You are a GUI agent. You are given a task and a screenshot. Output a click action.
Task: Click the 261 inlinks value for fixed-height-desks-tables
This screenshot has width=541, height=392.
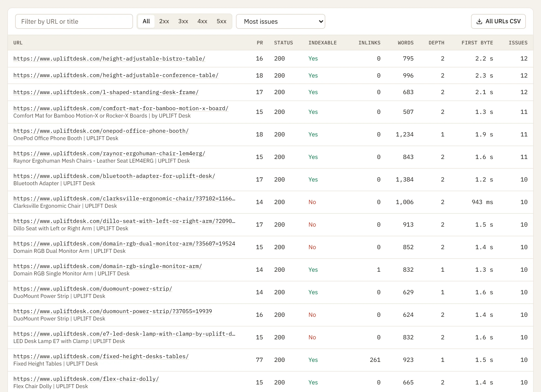(375, 360)
